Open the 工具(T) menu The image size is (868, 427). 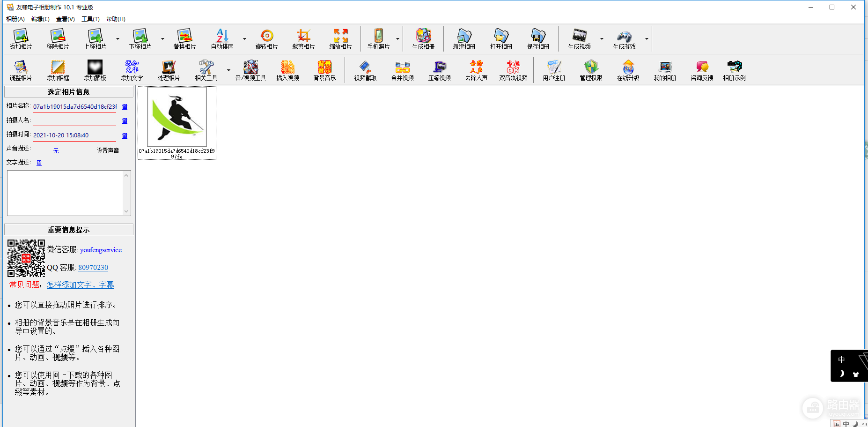(90, 19)
